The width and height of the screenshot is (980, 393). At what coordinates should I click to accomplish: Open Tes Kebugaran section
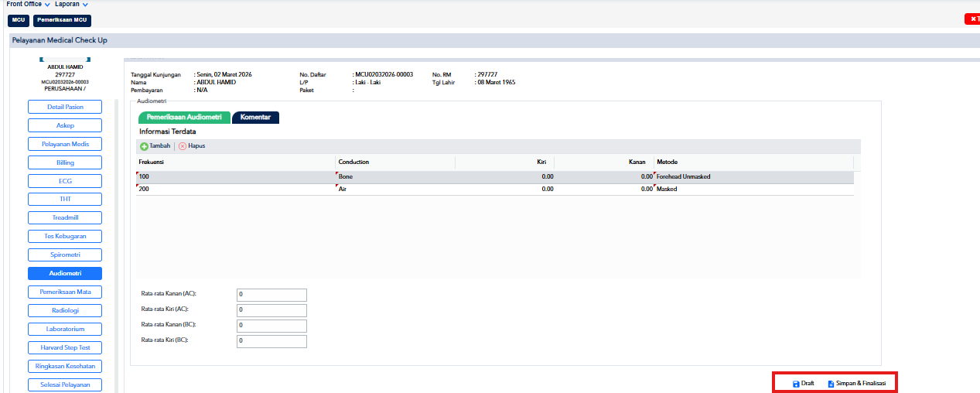(x=65, y=236)
